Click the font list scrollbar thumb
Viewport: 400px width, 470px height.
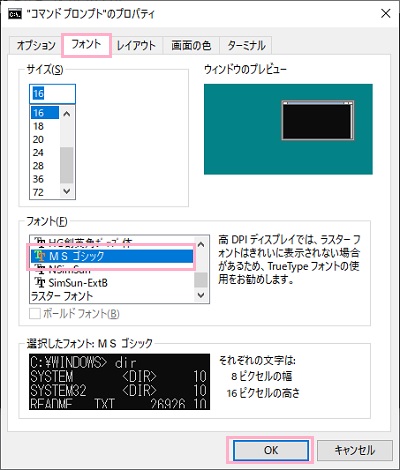click(201, 279)
